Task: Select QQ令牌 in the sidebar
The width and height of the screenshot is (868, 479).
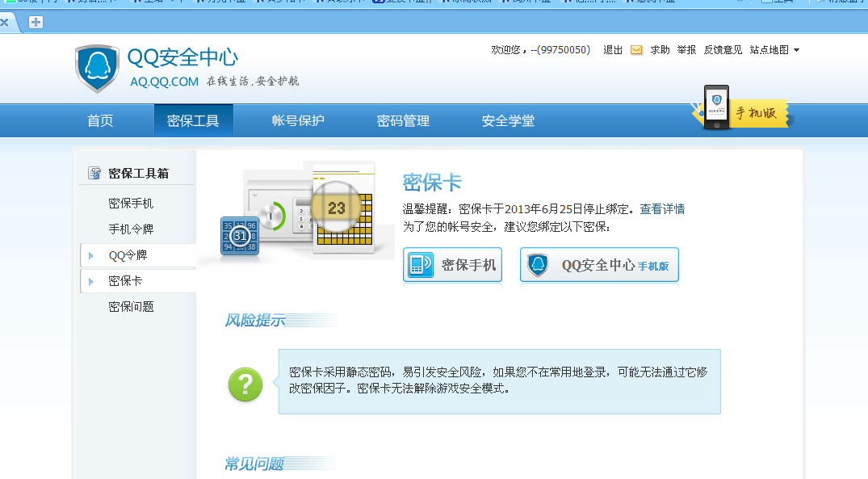Action: point(128,255)
